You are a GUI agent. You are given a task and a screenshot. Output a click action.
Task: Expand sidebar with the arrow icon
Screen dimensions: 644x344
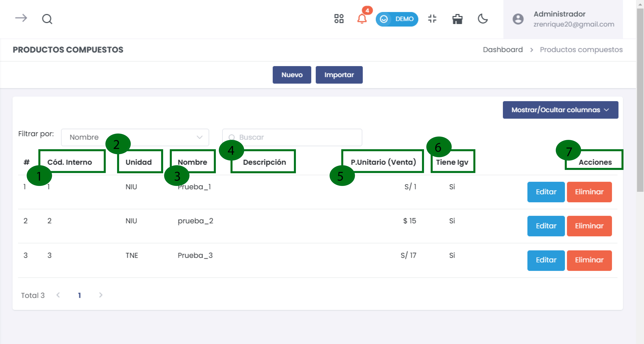[x=21, y=18]
